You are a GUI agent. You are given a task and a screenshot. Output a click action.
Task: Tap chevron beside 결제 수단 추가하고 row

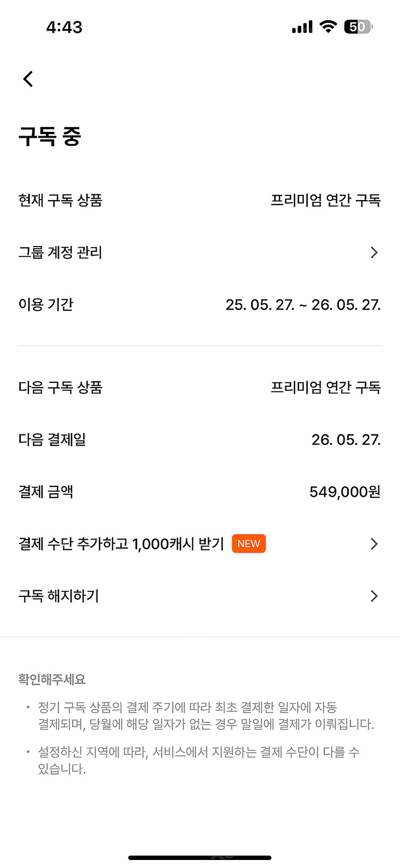[374, 544]
